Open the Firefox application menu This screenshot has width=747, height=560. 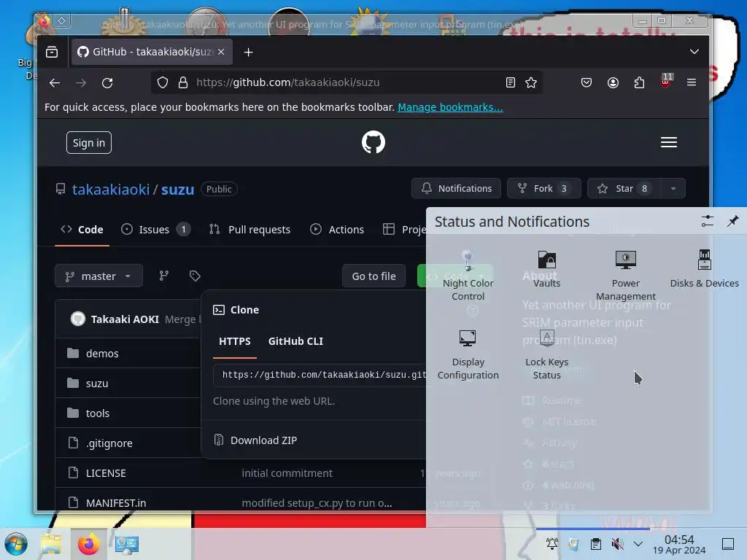coord(692,83)
